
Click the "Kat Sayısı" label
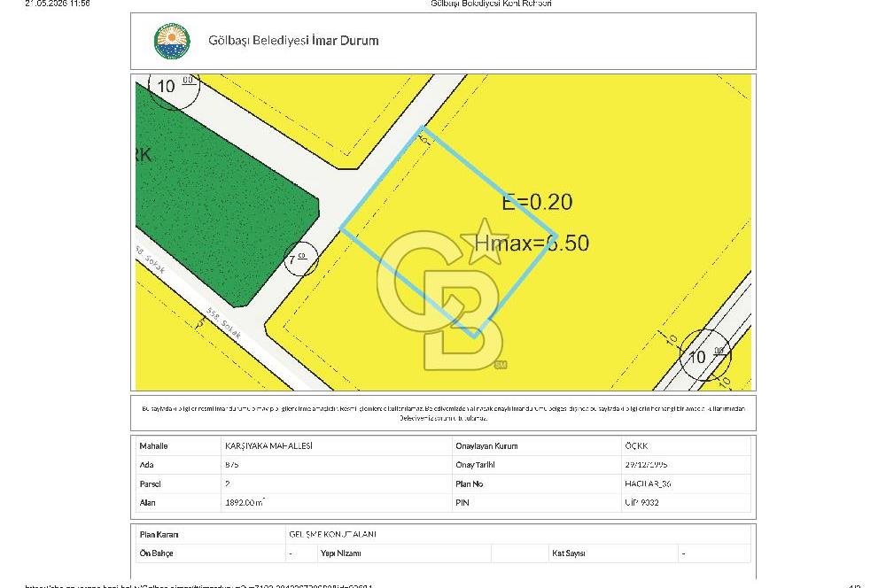(x=569, y=553)
